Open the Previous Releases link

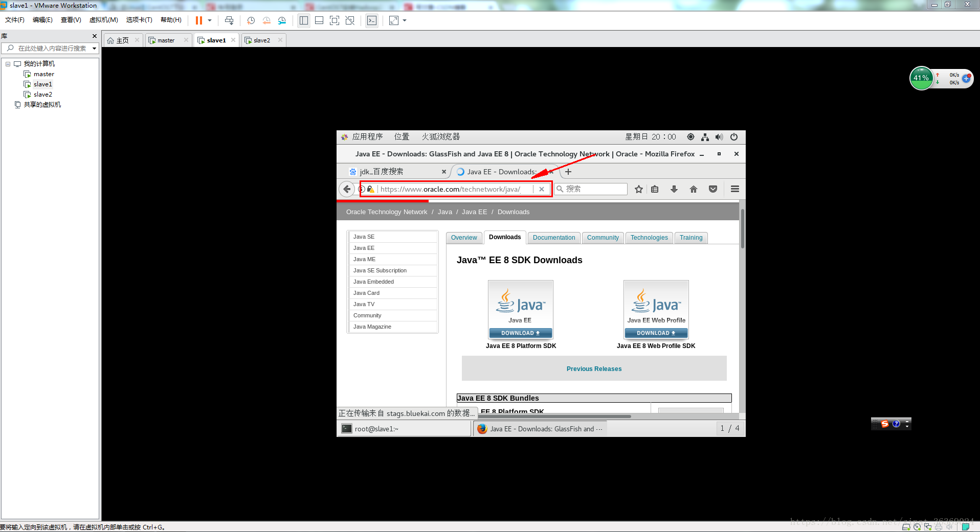pos(594,369)
